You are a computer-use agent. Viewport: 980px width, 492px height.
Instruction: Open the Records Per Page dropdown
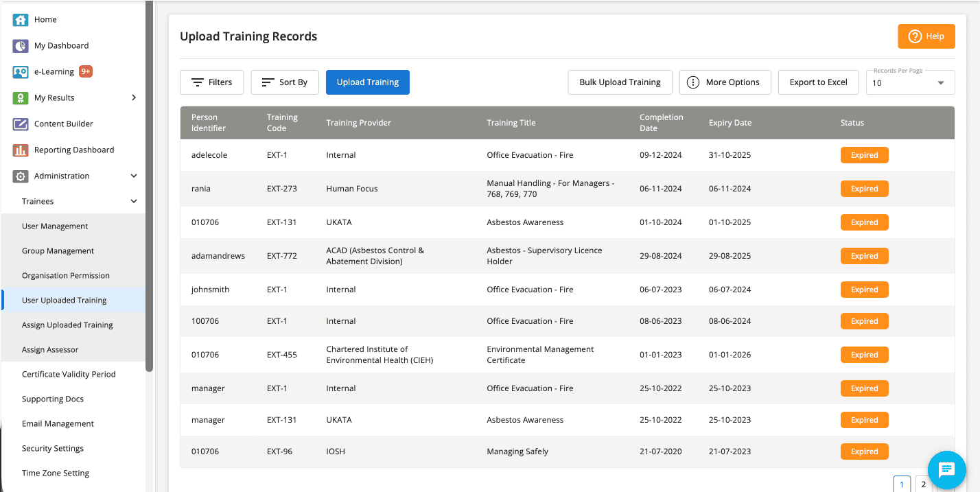tap(910, 83)
